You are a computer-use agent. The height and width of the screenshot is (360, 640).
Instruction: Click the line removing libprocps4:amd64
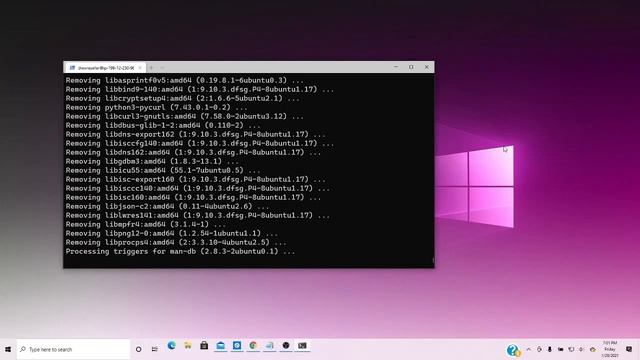176,242
